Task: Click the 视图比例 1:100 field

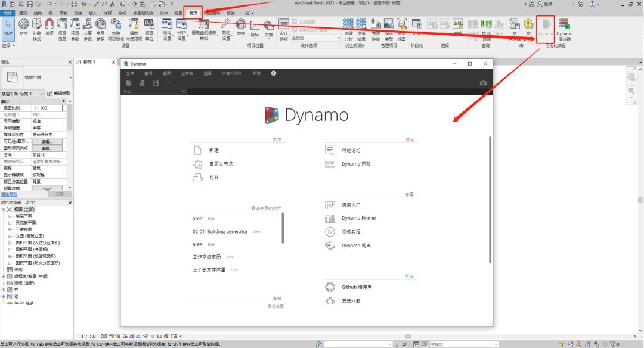Action: tap(47, 108)
